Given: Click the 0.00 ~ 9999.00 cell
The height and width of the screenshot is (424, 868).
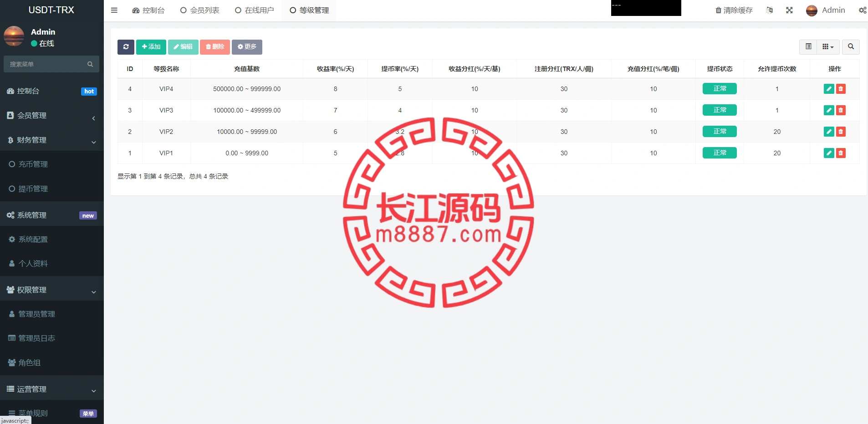Looking at the screenshot, I should pos(247,153).
